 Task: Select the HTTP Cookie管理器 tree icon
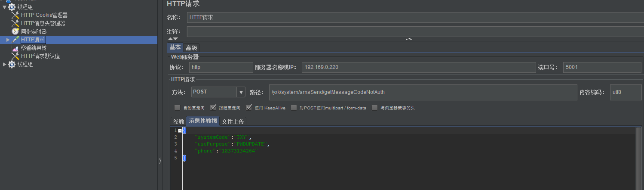15,16
